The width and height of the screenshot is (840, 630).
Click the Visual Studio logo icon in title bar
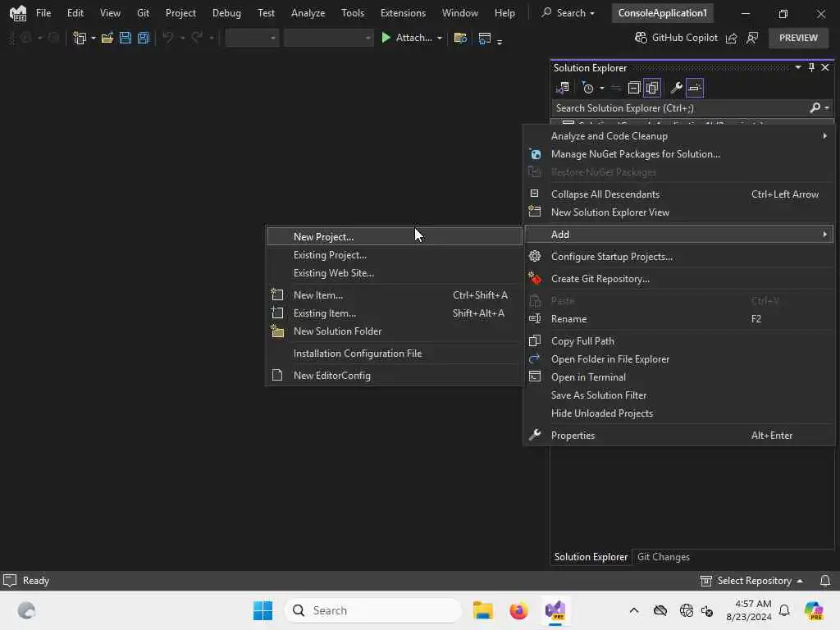pos(18,13)
